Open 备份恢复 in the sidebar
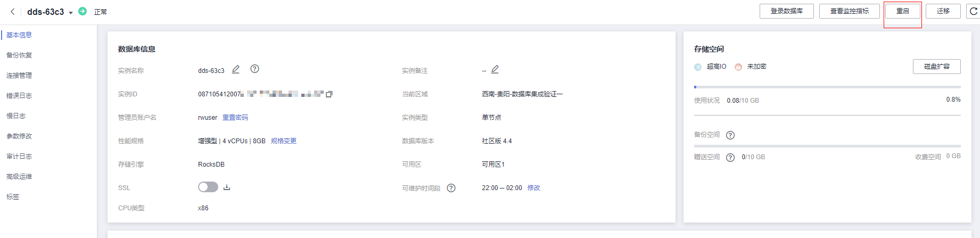This screenshot has height=238, width=980. pos(19,55)
